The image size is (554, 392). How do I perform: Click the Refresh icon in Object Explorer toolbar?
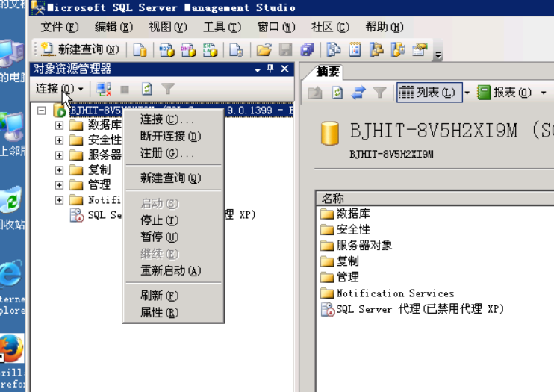coord(147,89)
